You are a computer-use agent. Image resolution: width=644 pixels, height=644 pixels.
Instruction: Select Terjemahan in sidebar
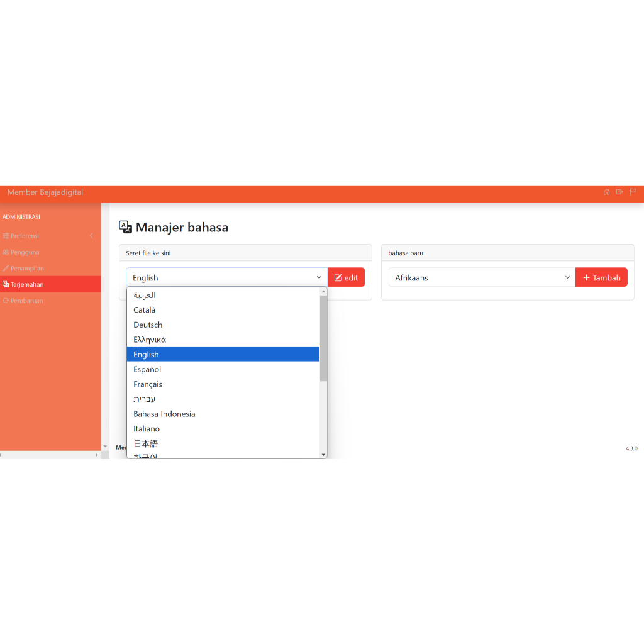[27, 285]
